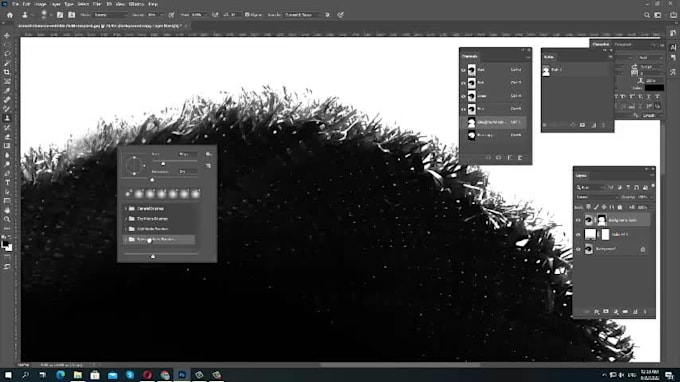The width and height of the screenshot is (680, 382).
Task: Enable airbrush-style build-up icon
Action: pyautogui.click(x=215, y=15)
